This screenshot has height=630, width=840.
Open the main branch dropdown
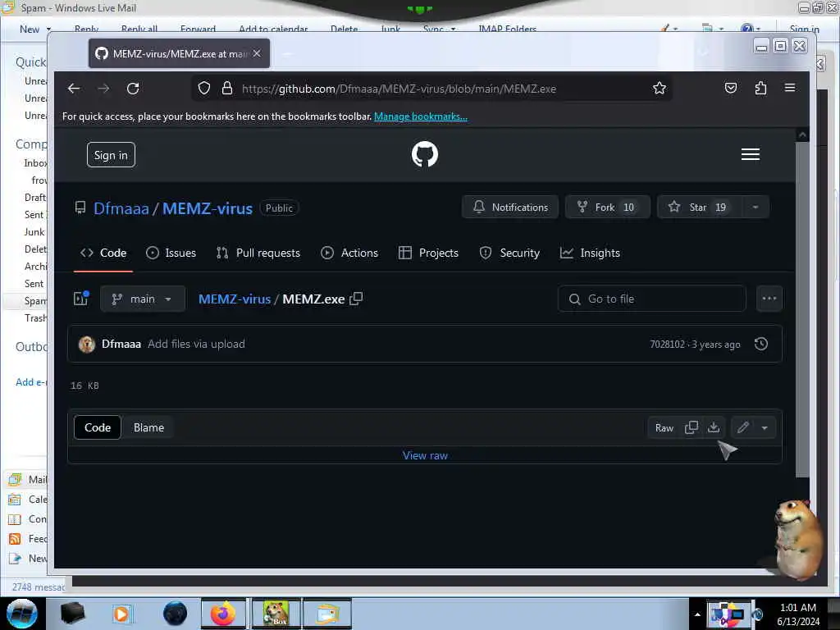pos(143,299)
